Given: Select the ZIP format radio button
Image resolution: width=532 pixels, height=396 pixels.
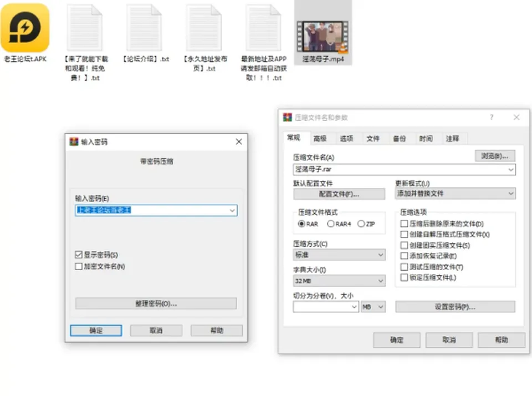Looking at the screenshot, I should tap(361, 224).
